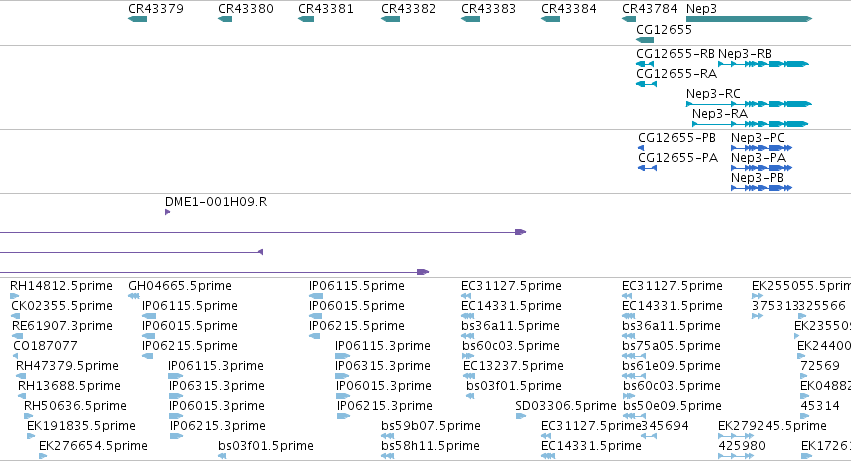This screenshot has height=461, width=851.
Task: Select the GH04665.5prime EST label
Action: pyautogui.click(x=180, y=286)
